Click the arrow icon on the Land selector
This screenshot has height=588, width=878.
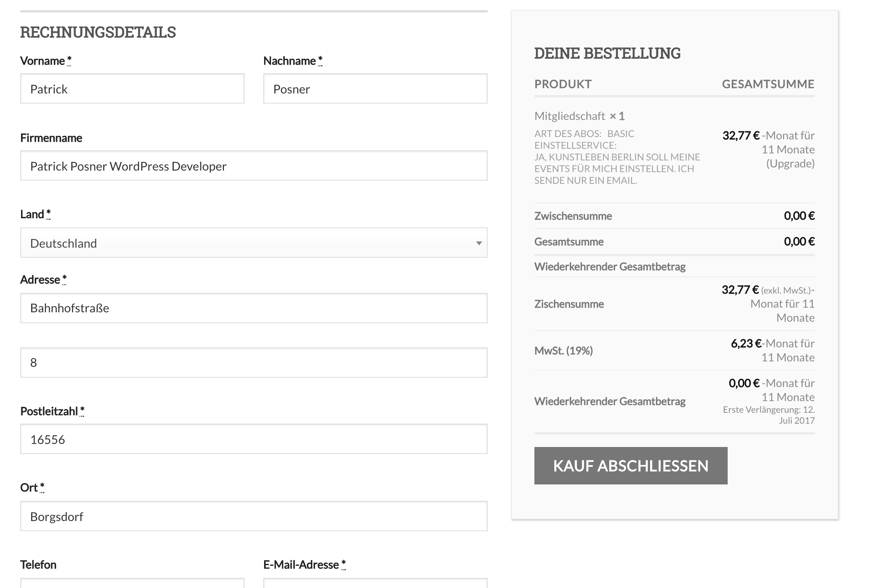pyautogui.click(x=479, y=243)
